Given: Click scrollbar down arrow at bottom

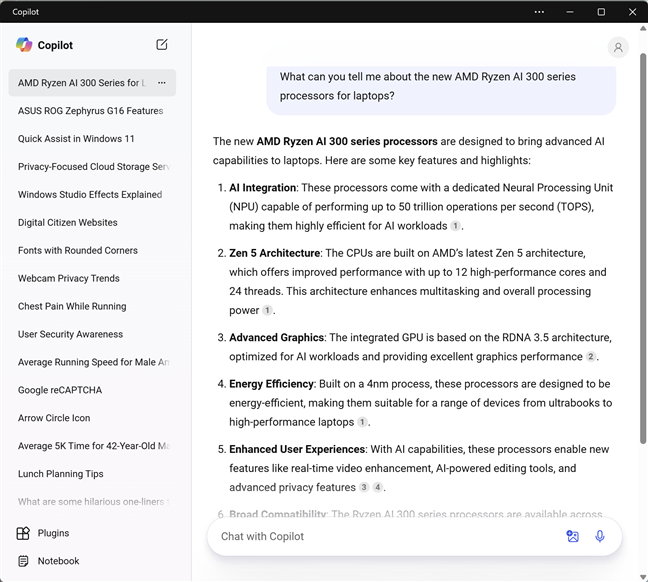Looking at the screenshot, I should (x=643, y=577).
